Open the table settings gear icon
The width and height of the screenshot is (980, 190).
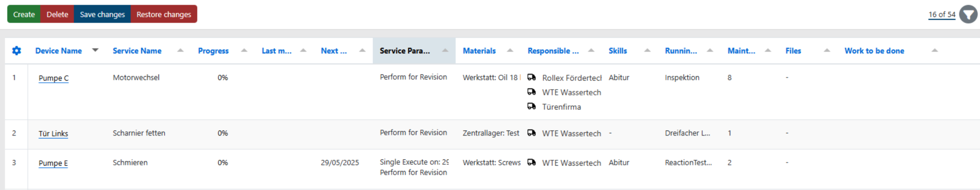(x=16, y=50)
